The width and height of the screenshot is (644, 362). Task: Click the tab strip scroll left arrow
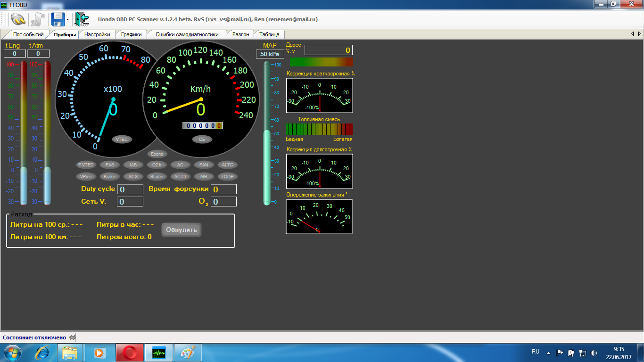click(633, 34)
